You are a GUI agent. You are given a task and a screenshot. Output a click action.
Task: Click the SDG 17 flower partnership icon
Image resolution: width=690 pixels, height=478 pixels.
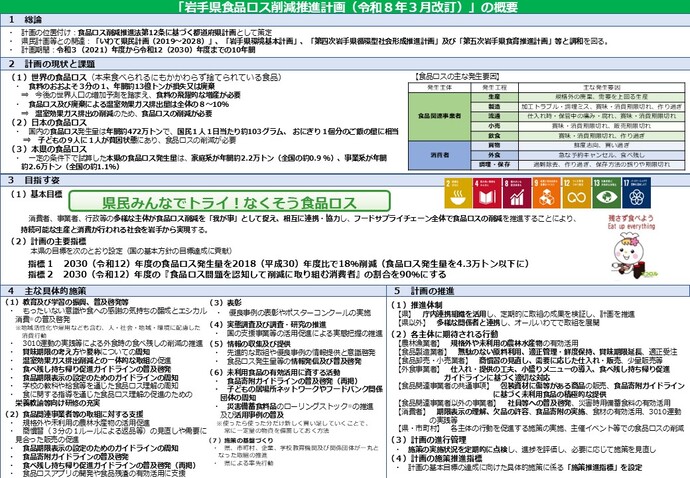(636, 193)
